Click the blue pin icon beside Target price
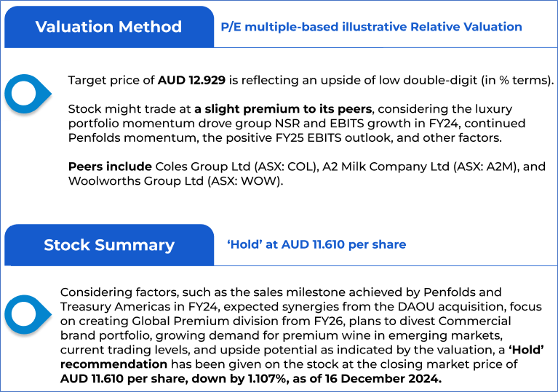The height and width of the screenshot is (392, 558). point(28,94)
